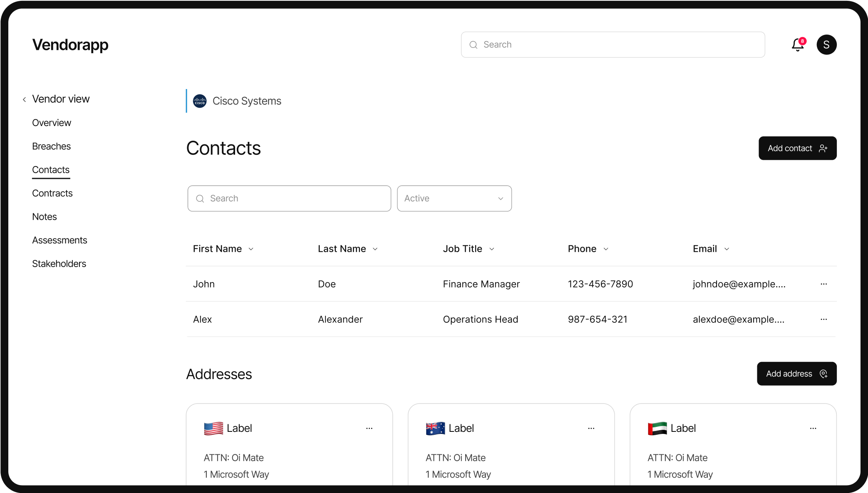Screen dimensions: 868x493
Task: Sort by First Name column chevron
Action: coord(251,249)
